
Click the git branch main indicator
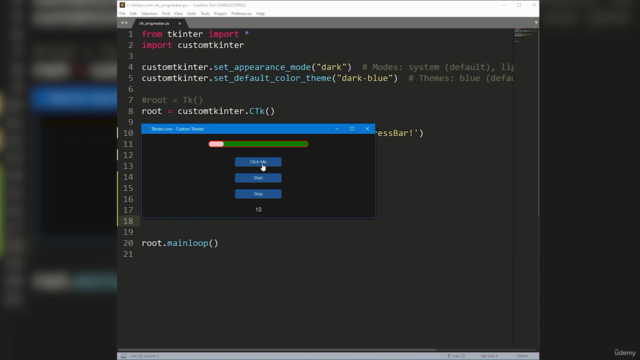(x=456, y=356)
